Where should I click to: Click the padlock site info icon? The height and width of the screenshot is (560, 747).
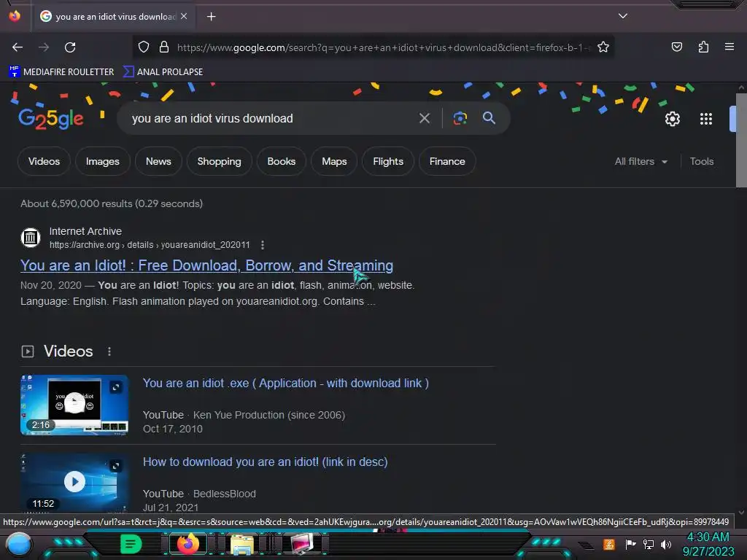(x=164, y=47)
